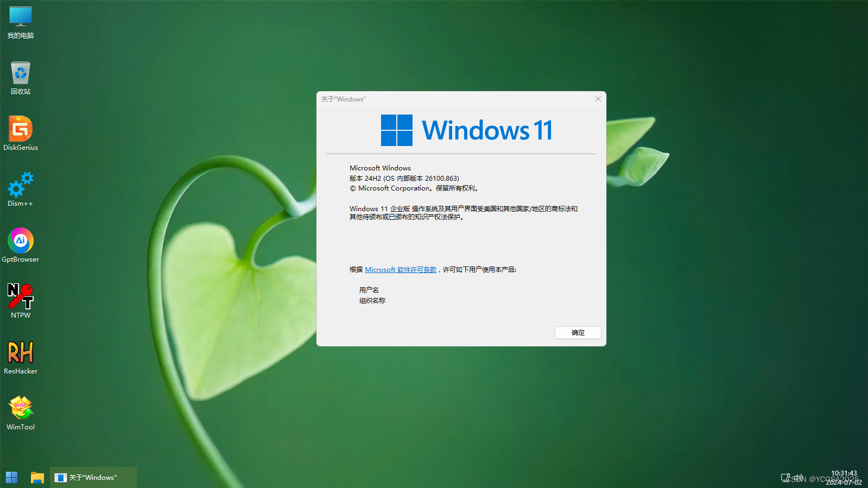Open the GptBrowser desktop shortcut
This screenshot has width=868, height=488.
(x=21, y=245)
